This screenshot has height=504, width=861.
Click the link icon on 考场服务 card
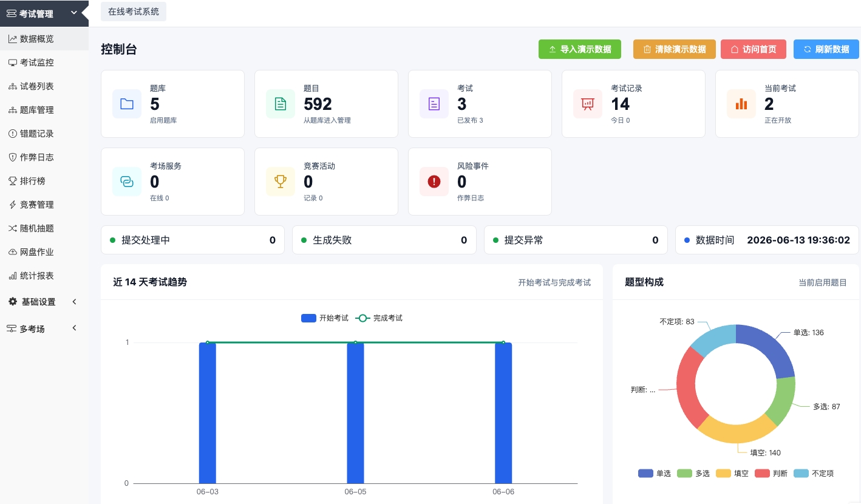click(x=127, y=182)
